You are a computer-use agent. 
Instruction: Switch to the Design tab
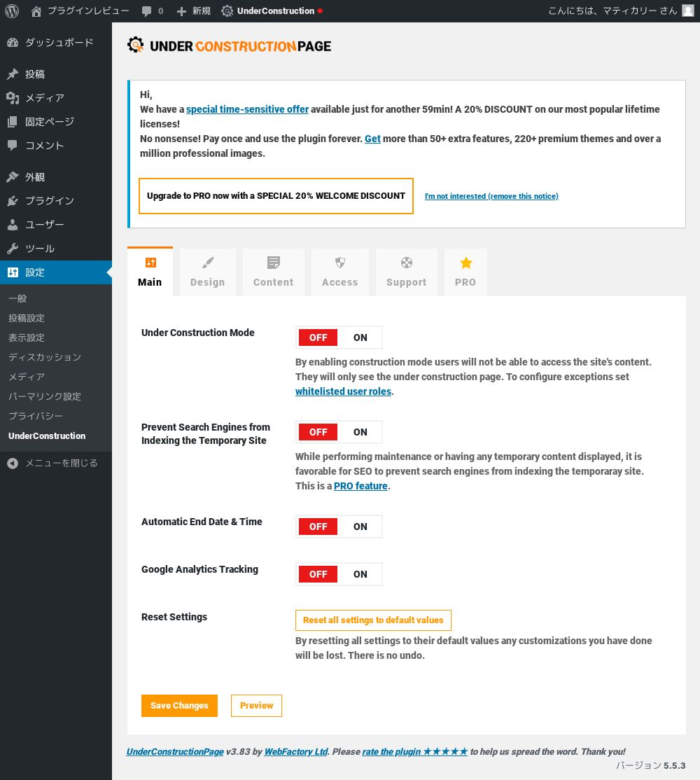click(208, 272)
